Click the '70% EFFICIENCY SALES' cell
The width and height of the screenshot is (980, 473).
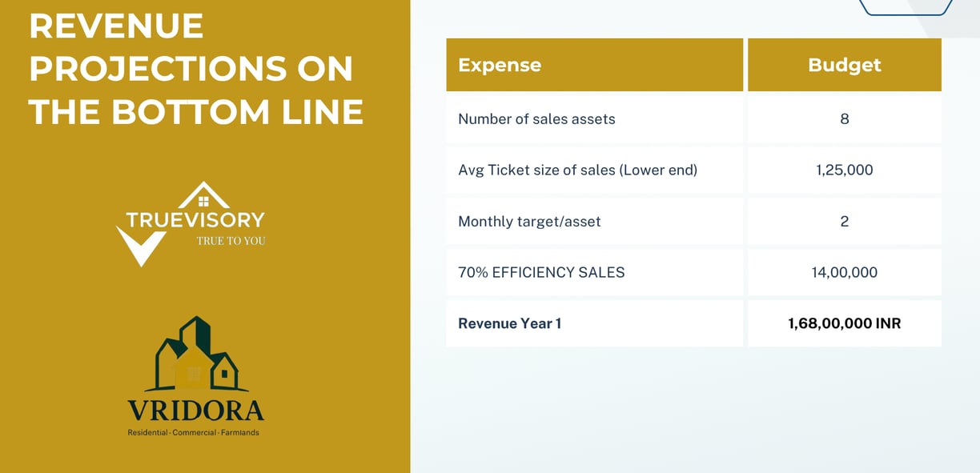point(595,273)
